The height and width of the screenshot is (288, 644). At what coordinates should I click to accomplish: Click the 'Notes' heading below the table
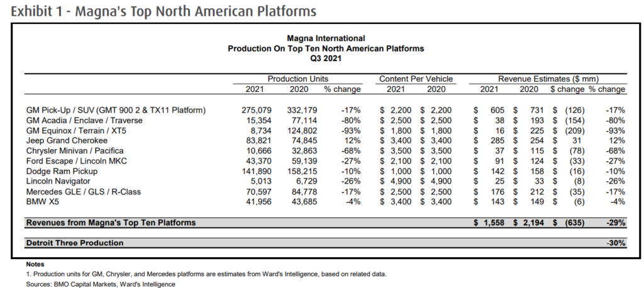35,264
